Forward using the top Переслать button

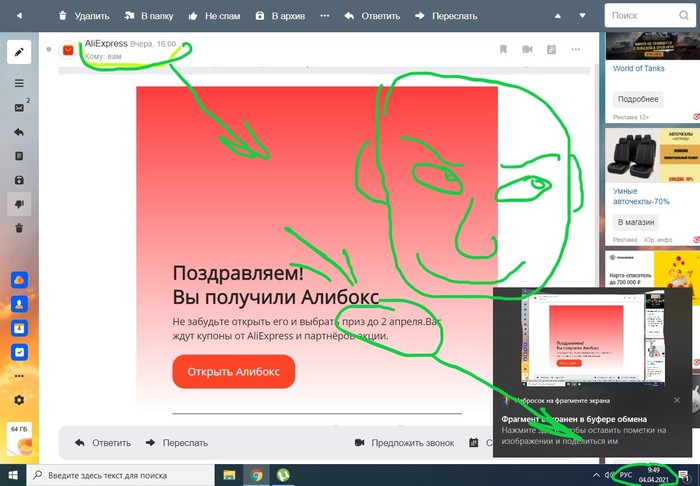[x=446, y=16]
